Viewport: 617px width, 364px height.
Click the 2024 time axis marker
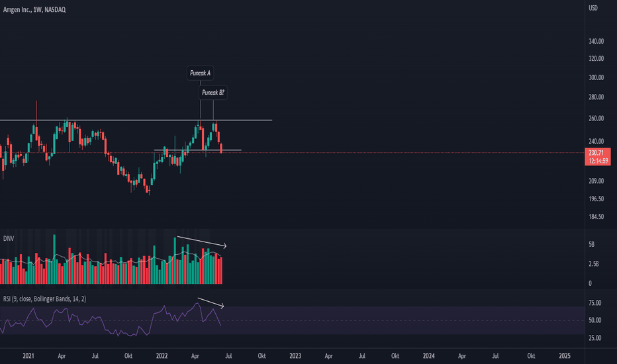click(x=428, y=356)
